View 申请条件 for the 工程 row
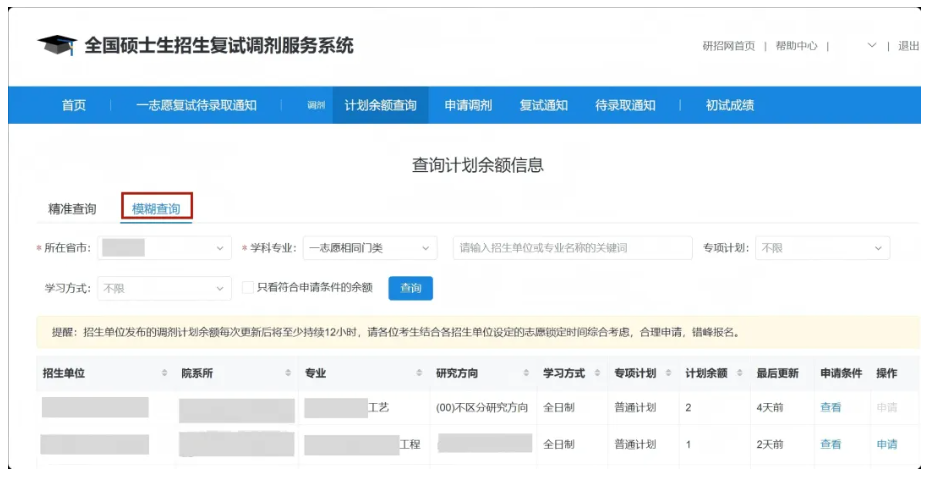942x487 pixels. point(831,444)
